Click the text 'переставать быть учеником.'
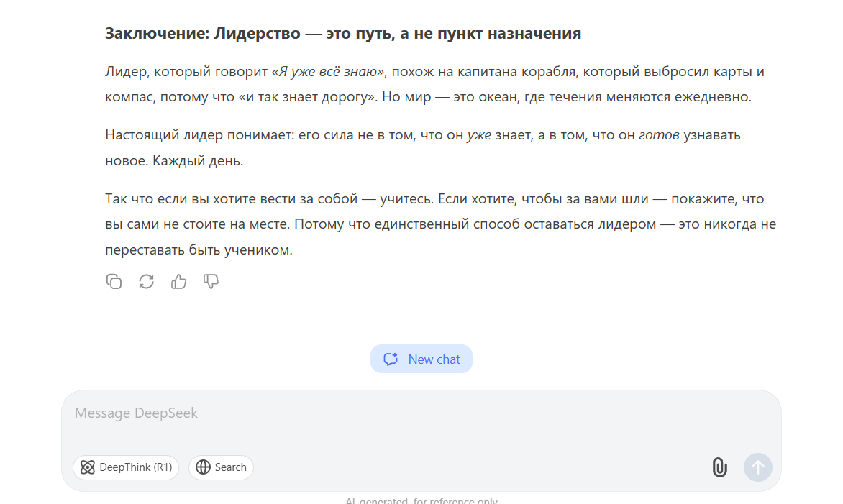 (199, 250)
